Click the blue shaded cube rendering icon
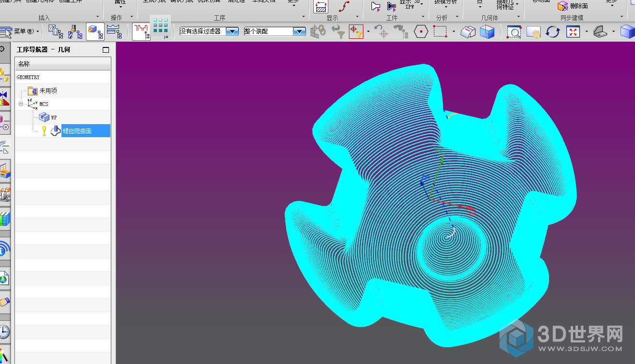 627,32
